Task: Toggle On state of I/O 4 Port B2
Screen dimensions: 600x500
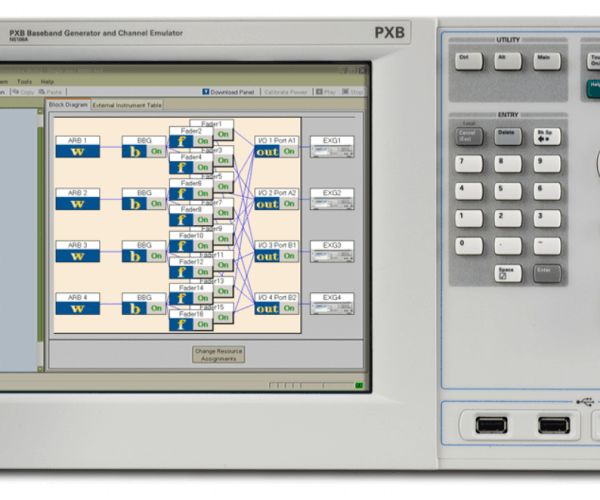Action: [x=289, y=309]
